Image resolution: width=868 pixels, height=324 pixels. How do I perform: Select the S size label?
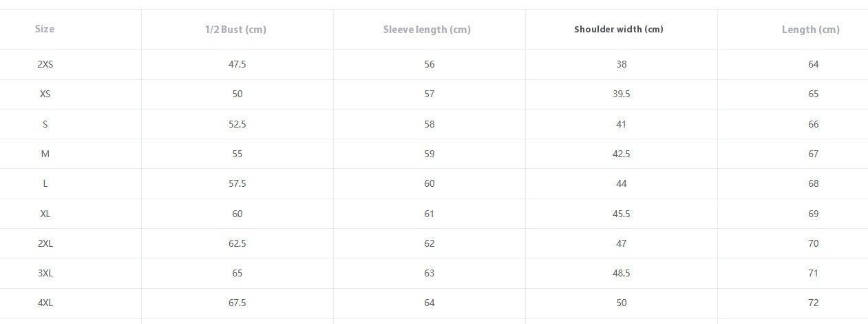(45, 124)
